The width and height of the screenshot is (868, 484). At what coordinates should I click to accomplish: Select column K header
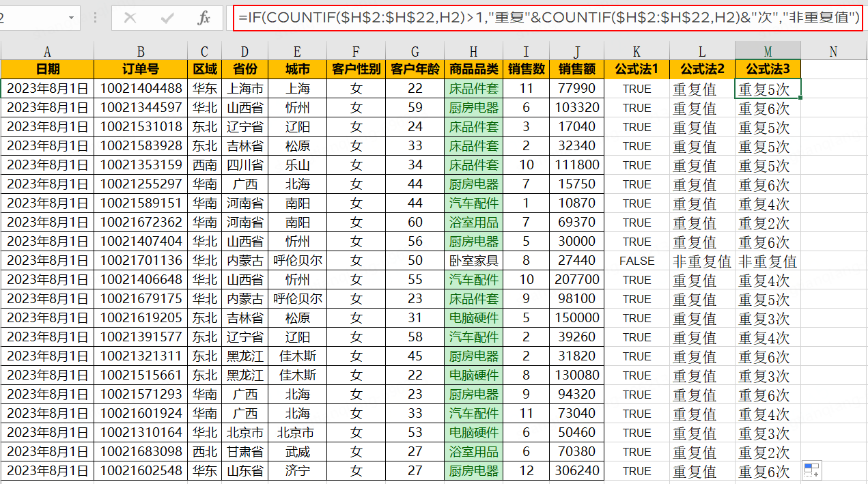636,51
